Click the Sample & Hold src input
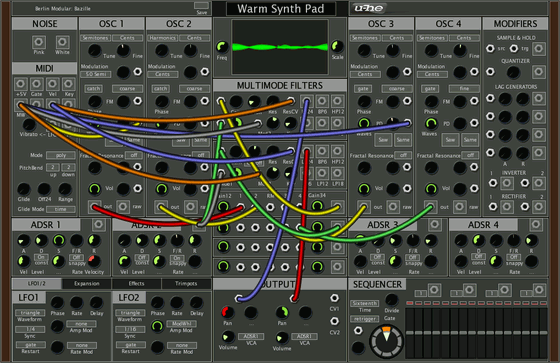This screenshot has width=560, height=363. (x=490, y=49)
